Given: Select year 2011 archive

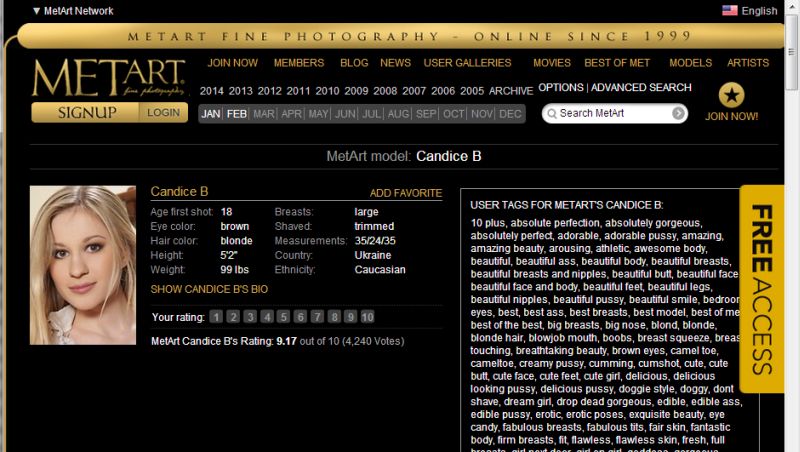Looking at the screenshot, I should pyautogui.click(x=298, y=91).
